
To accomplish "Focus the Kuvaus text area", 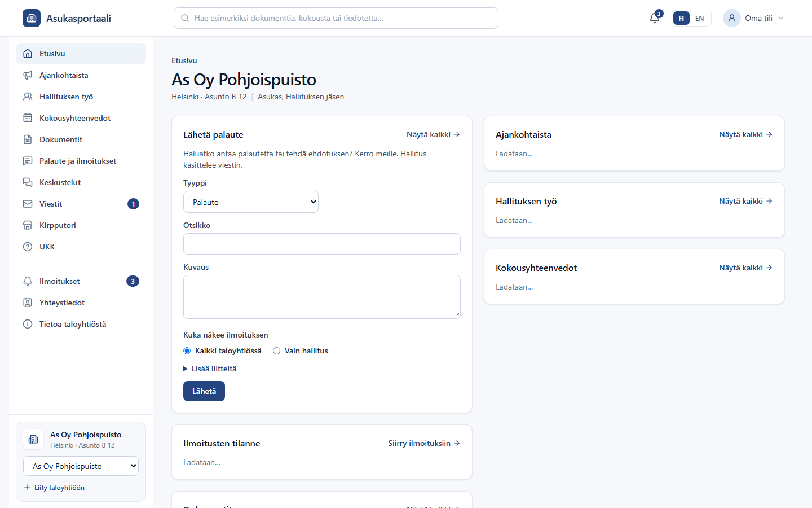I will tap(322, 297).
